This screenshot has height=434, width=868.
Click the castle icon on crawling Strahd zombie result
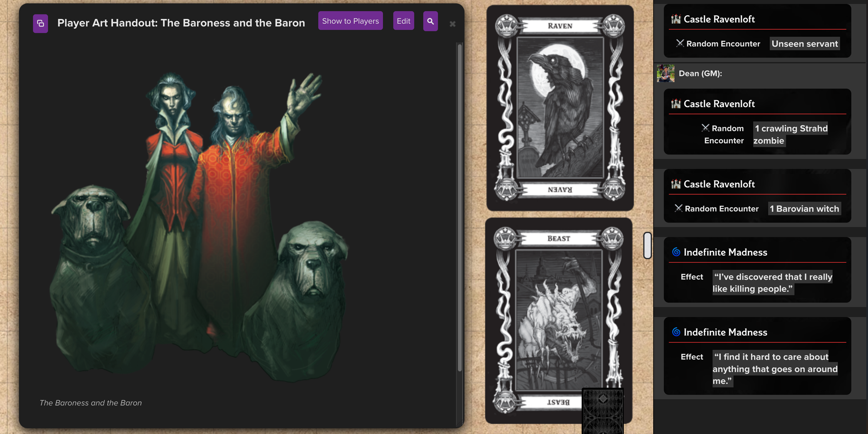tap(676, 104)
